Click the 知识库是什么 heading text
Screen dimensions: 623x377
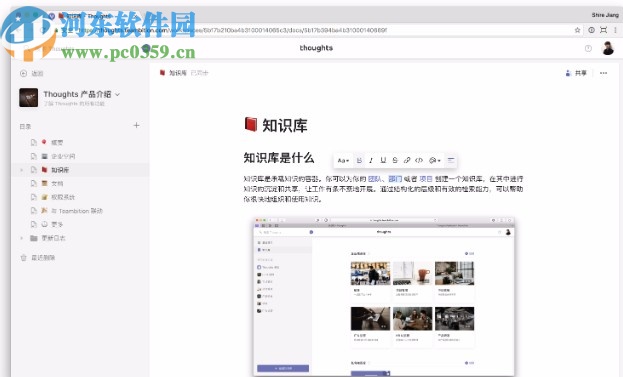279,158
